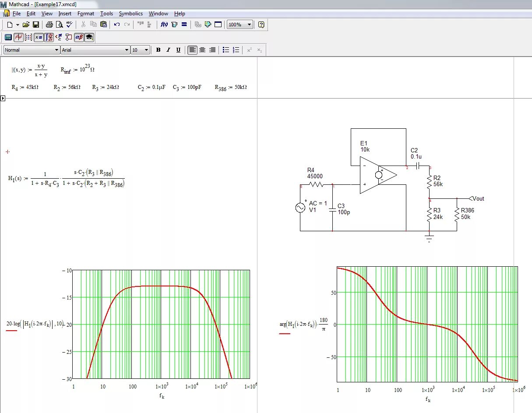532x413 pixels.
Task: Click the Align Across regions icon
Action: [x=141, y=25]
